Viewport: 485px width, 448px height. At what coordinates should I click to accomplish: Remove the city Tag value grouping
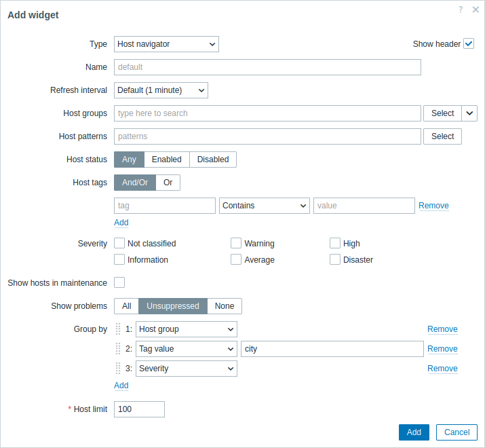[442, 349]
